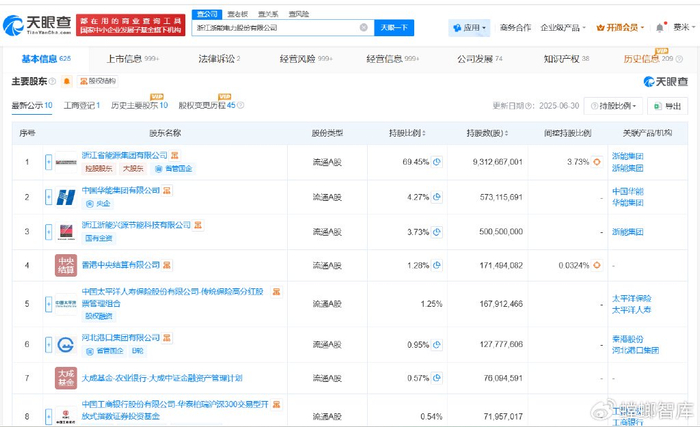
Task: Open the 中国华能集团有限公司 shareholder link
Action: click(x=120, y=190)
